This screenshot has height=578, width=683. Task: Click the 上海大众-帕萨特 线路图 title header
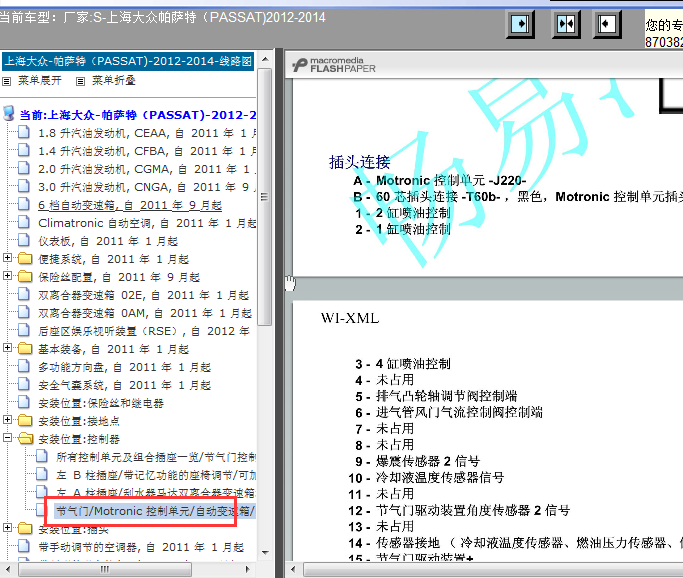[x=128, y=61]
